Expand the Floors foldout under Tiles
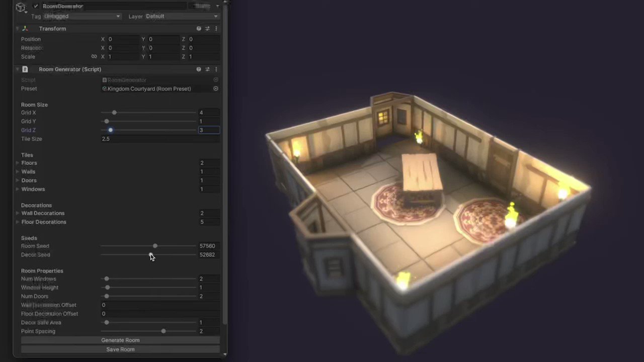The width and height of the screenshot is (644, 362). pyautogui.click(x=17, y=162)
